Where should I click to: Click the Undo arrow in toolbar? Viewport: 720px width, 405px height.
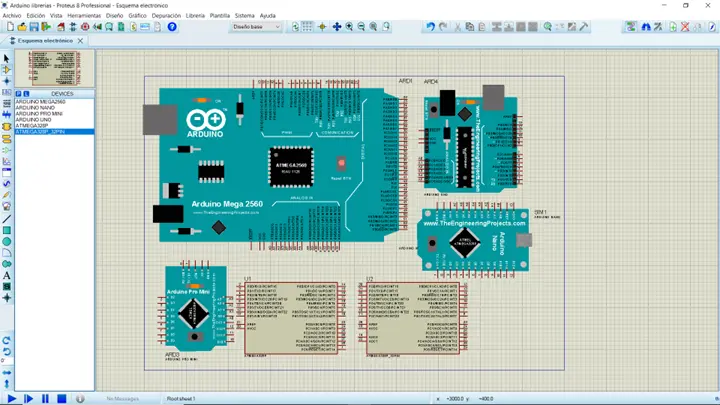point(430,27)
